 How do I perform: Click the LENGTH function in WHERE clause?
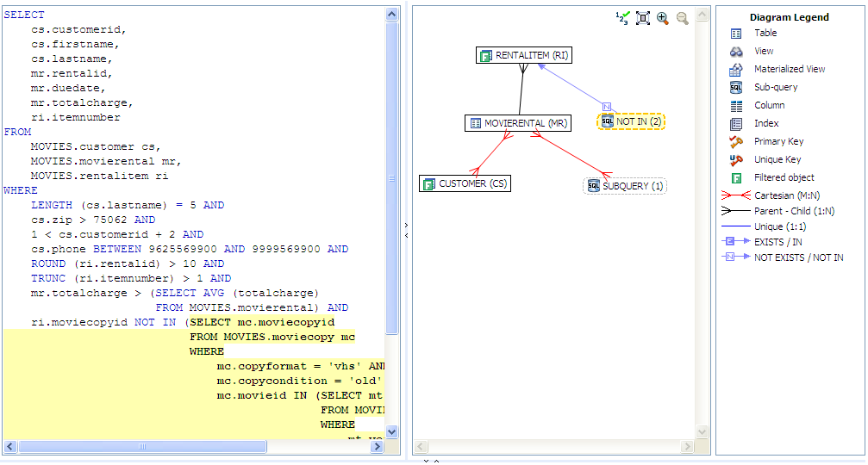click(52, 205)
